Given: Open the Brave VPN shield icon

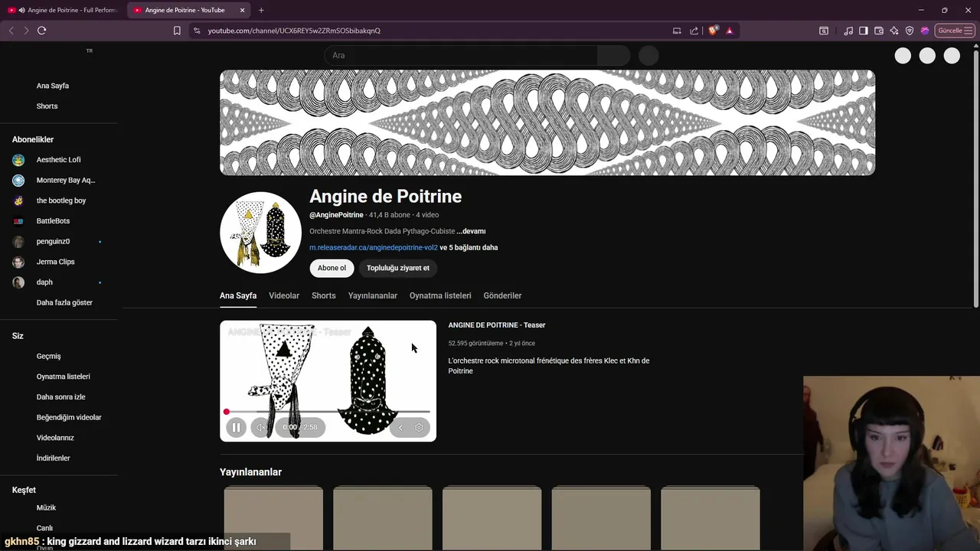Looking at the screenshot, I should (x=910, y=31).
